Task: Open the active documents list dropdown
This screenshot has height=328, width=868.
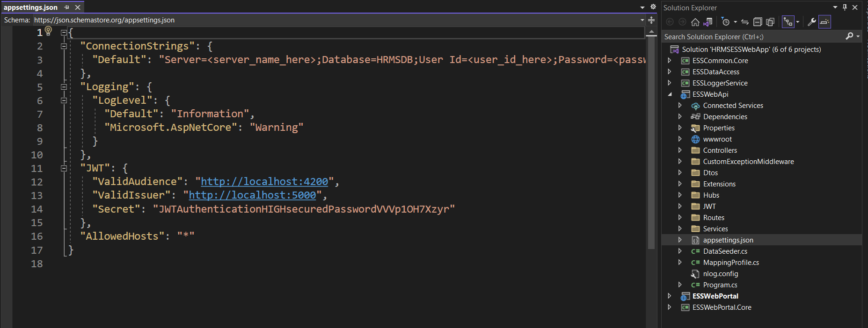Action: pyautogui.click(x=642, y=7)
